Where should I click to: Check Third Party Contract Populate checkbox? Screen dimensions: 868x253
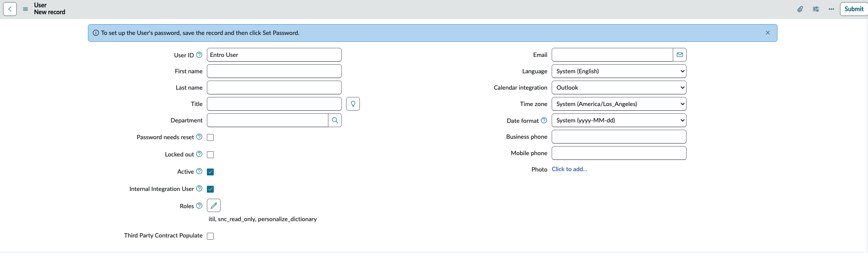[x=210, y=236]
